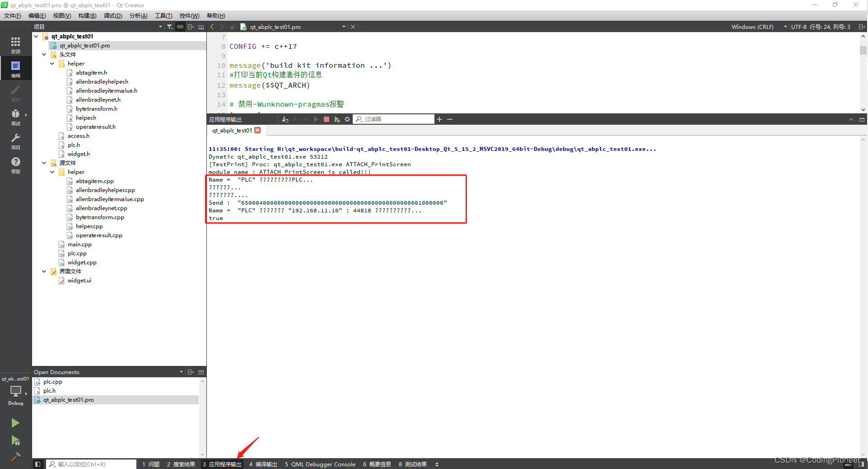Zoom in the application output text
This screenshot has height=469, width=868.
coord(439,119)
